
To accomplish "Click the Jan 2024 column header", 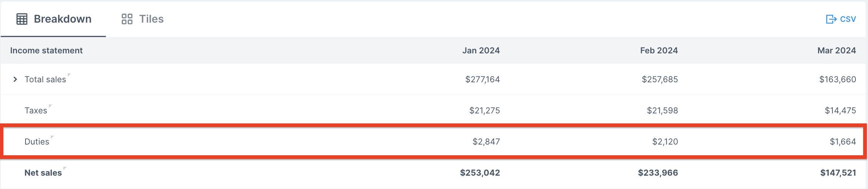I will click(481, 50).
